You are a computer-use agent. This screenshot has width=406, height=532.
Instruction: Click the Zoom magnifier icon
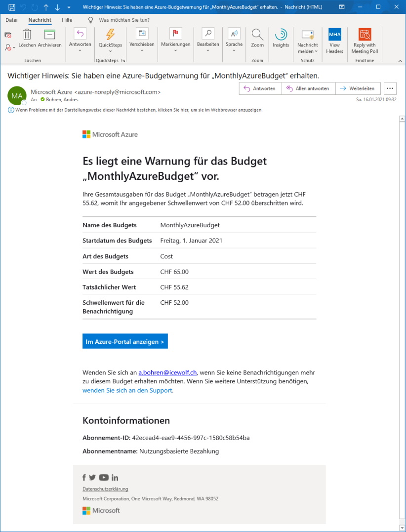[257, 34]
